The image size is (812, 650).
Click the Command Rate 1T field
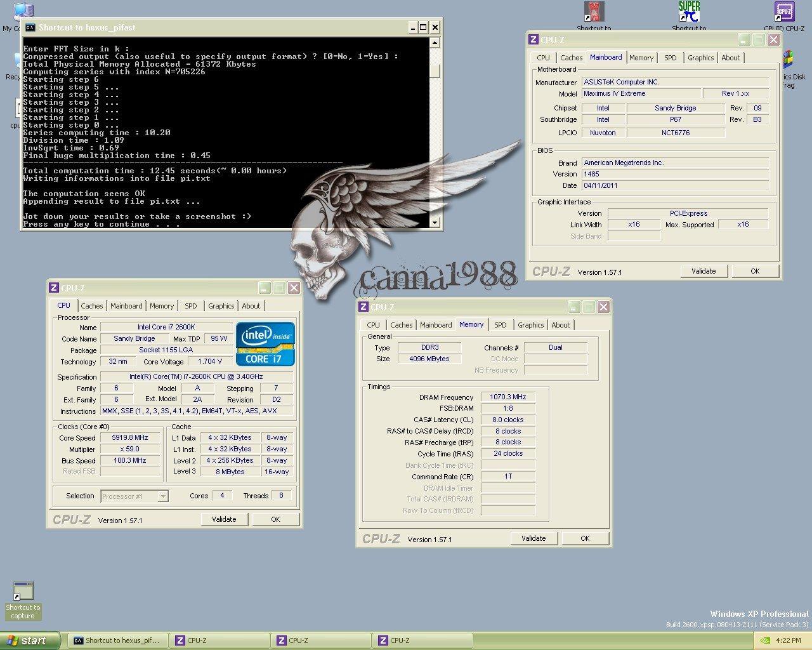[x=508, y=477]
